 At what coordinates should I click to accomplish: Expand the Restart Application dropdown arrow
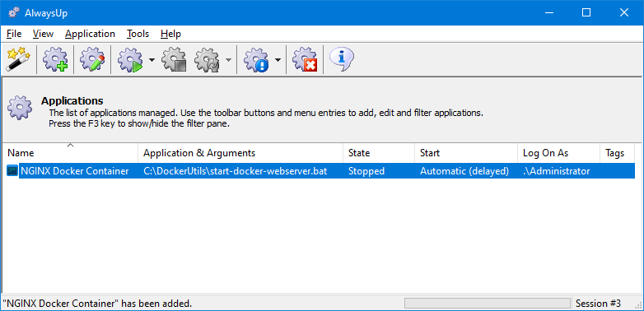228,60
